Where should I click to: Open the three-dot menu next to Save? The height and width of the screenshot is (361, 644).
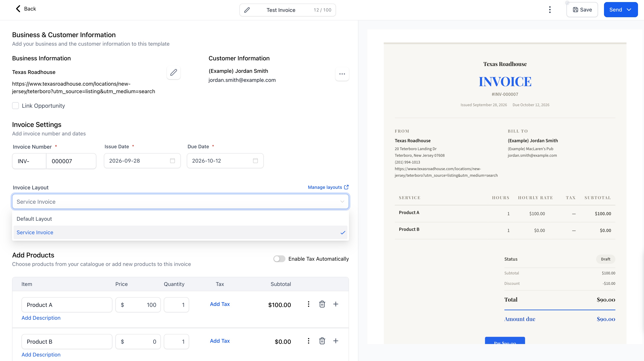(x=550, y=10)
